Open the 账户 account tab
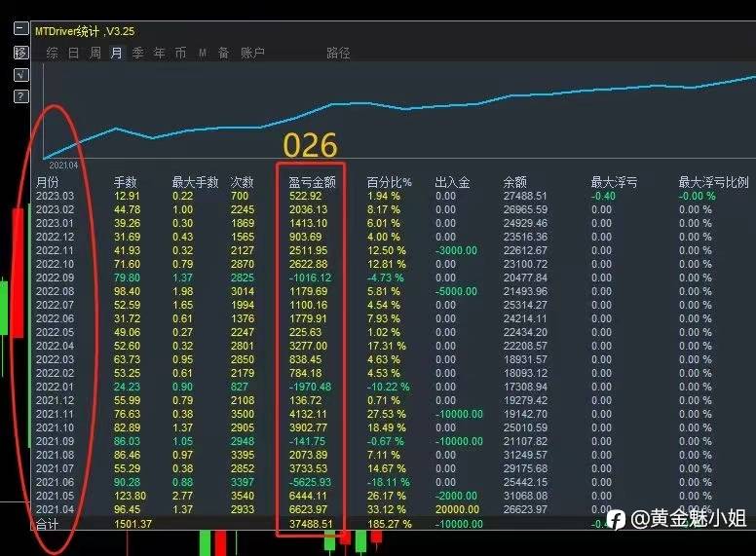Viewport: 756px width, 556px height. [x=252, y=53]
